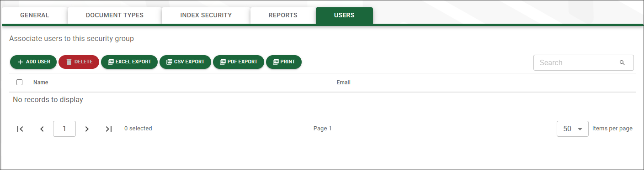Switch to the General tab
Screen dimensions: 644x170
(35, 15)
